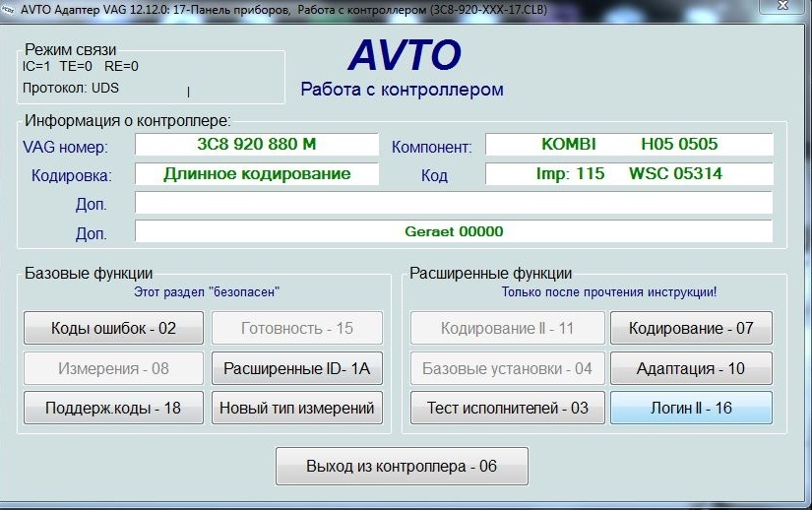The height and width of the screenshot is (510, 812).
Task: Click the Компонент: label
Action: [432, 147]
